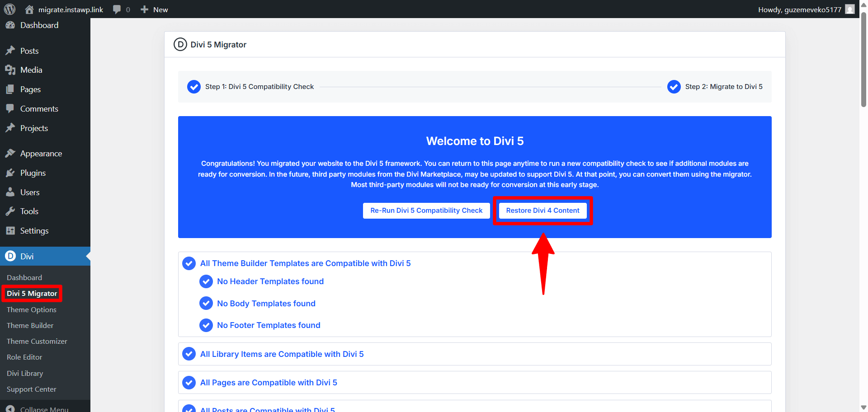Click the user avatar next to Howdy
The image size is (868, 412).
(850, 9)
